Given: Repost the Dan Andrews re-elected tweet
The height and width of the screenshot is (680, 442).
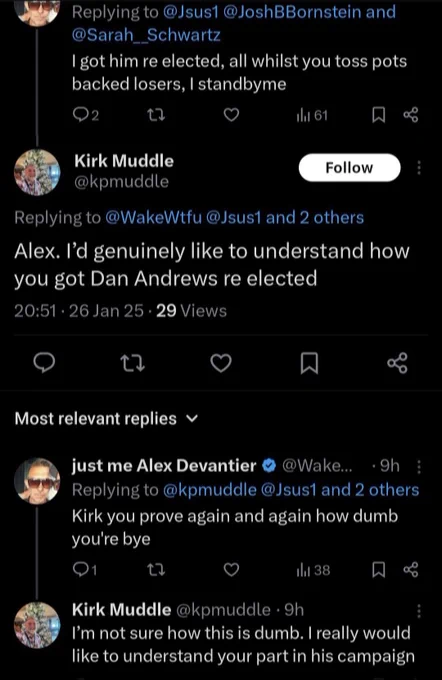Looking at the screenshot, I should point(132,363).
